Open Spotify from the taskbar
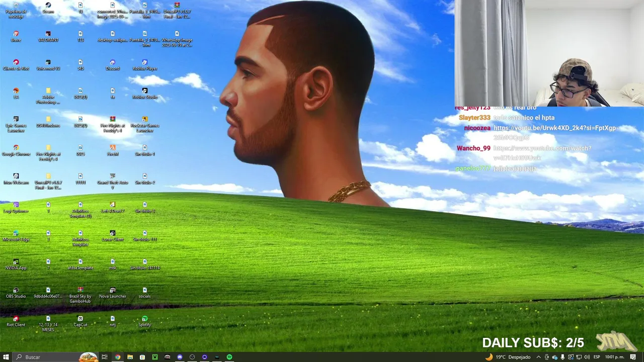Viewport: 644px width, 362px height. pos(229,357)
